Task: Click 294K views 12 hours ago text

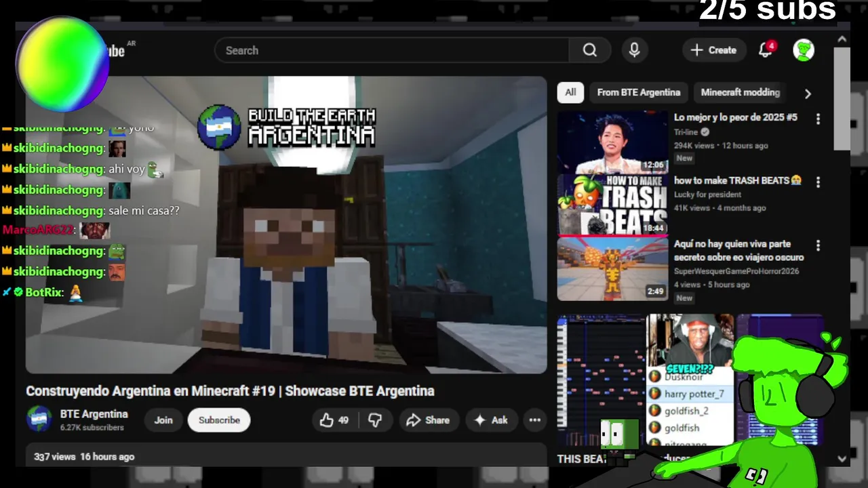Action: pyautogui.click(x=721, y=146)
